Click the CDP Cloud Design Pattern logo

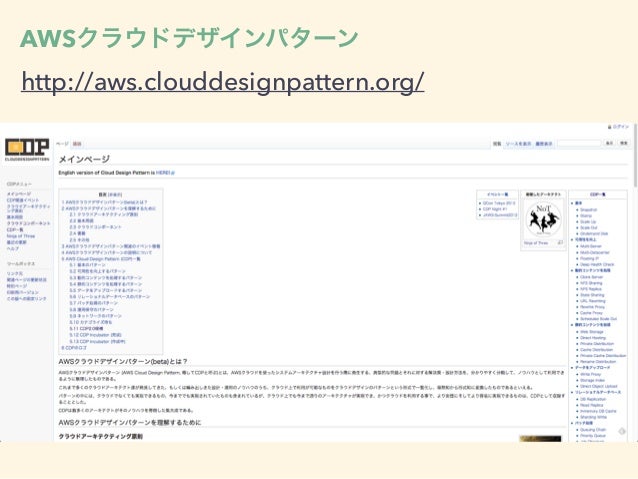click(x=27, y=149)
